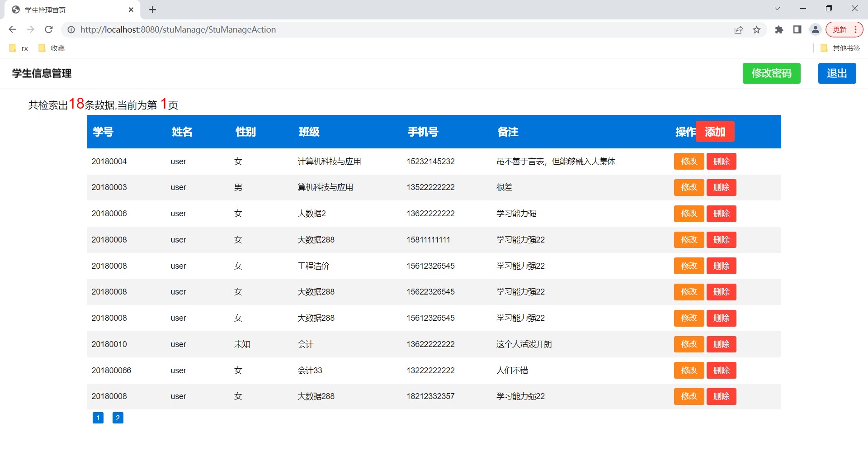Expand the tab search chevron
Screen dimensions: 868x466
[x=777, y=9]
